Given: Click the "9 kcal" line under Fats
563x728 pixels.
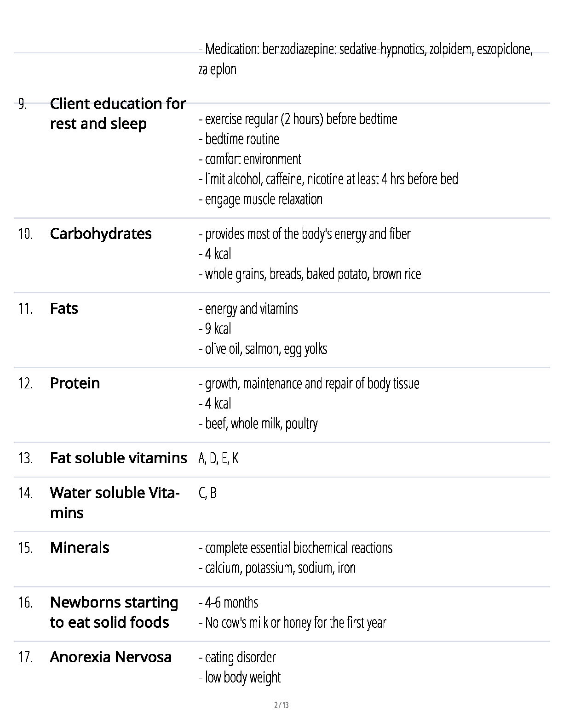Looking at the screenshot, I should (215, 329).
